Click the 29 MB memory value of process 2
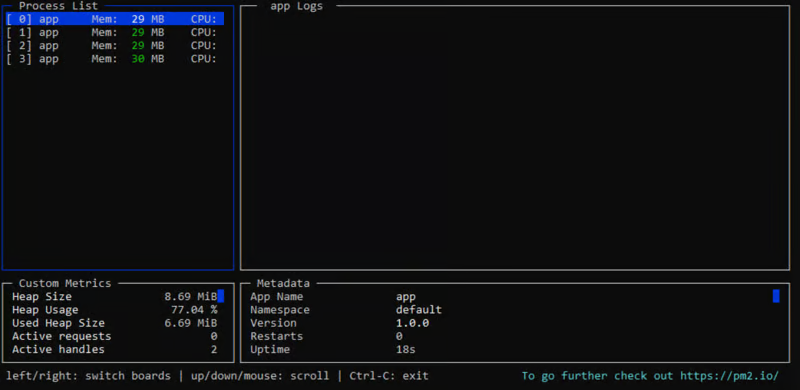800x390 pixels. tap(147, 46)
